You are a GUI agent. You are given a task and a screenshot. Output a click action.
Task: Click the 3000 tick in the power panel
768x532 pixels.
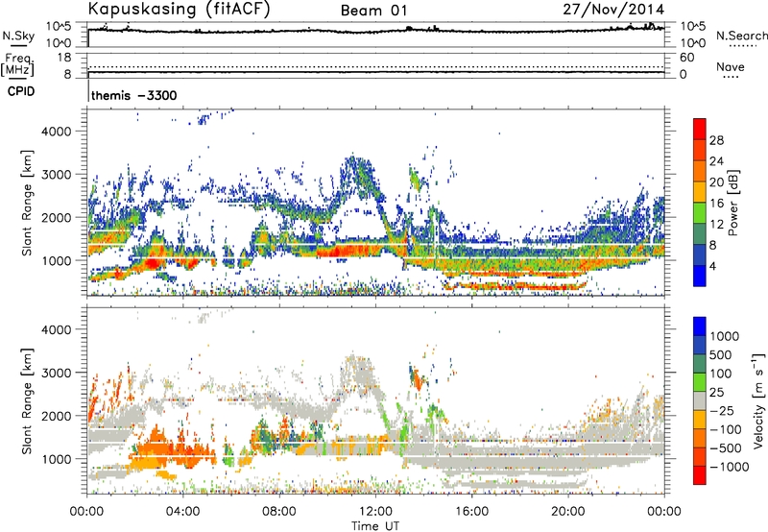click(57, 175)
